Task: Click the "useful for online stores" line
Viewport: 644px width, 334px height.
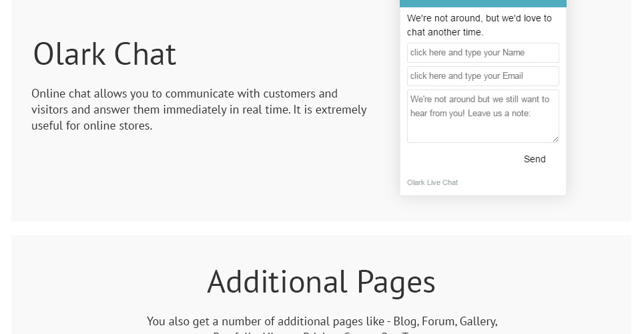Action: coord(92,126)
